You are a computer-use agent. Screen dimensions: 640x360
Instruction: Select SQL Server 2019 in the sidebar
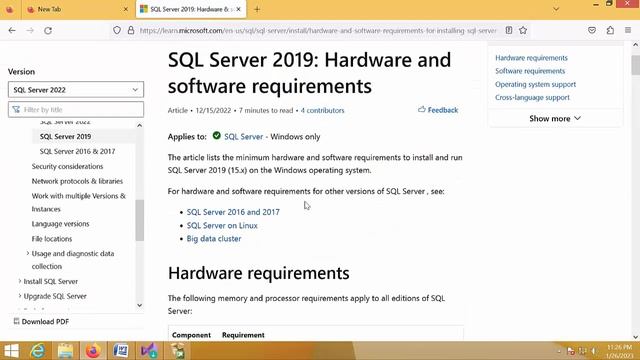(65, 136)
